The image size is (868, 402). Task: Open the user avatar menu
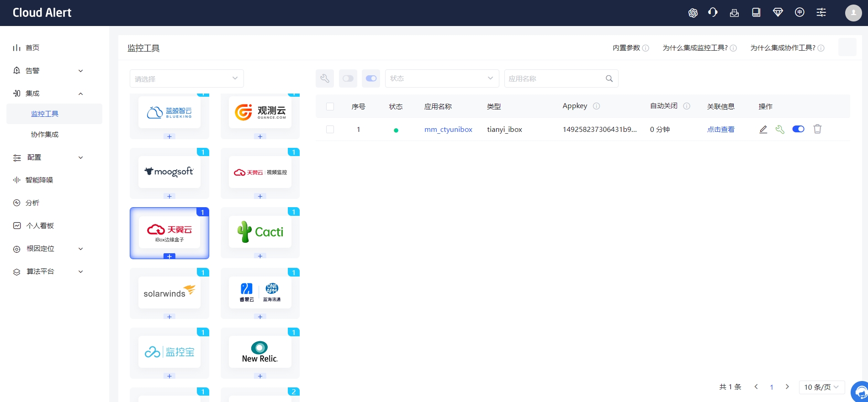pos(853,13)
